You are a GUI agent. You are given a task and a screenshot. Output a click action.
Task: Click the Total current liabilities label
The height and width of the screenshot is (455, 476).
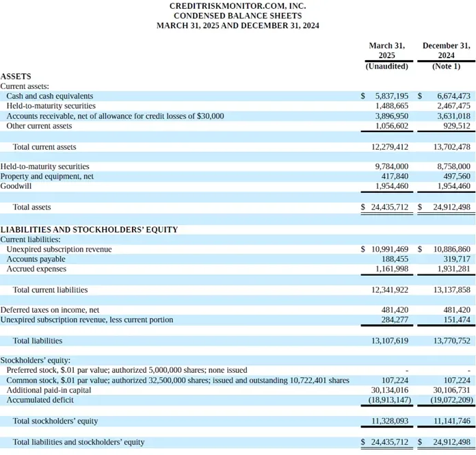click(x=50, y=290)
